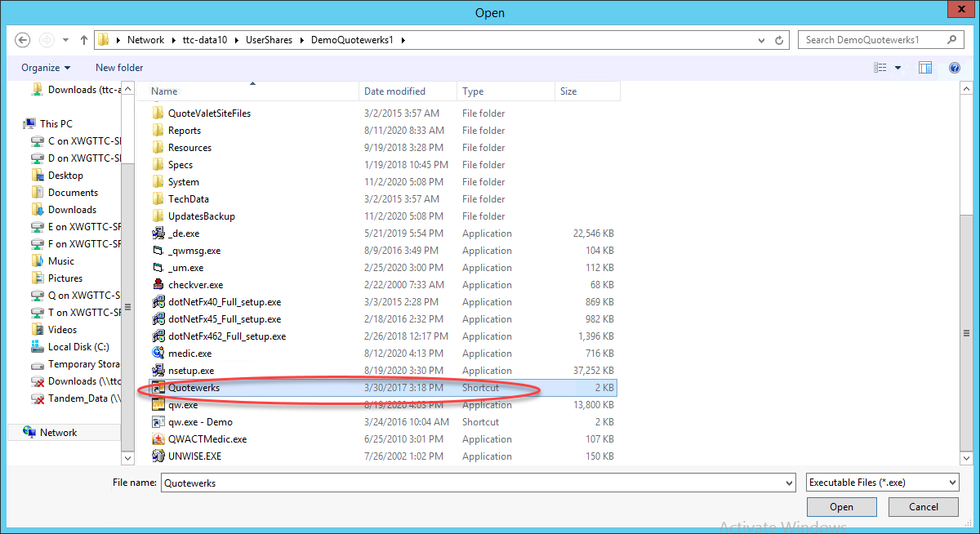Click the 37,252 KB size cell
Image resolution: width=980 pixels, height=534 pixels.
pos(594,371)
